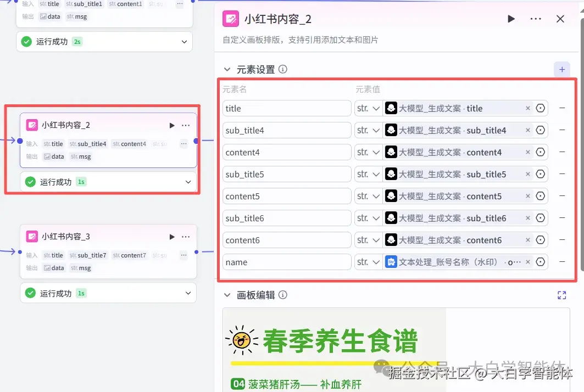Screen dimensions: 584x392
Task: Run the 小红书内容_2 node from the panel header
Action: (511, 18)
